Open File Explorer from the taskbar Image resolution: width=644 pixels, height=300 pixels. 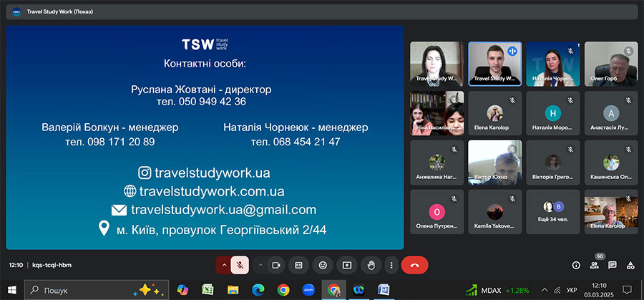tap(233, 290)
